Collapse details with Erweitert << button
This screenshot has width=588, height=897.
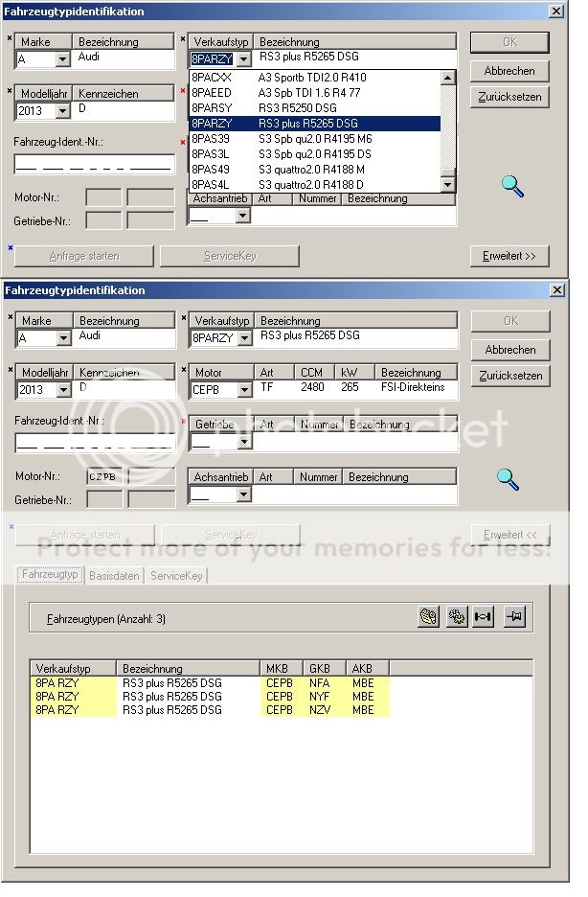(x=509, y=535)
